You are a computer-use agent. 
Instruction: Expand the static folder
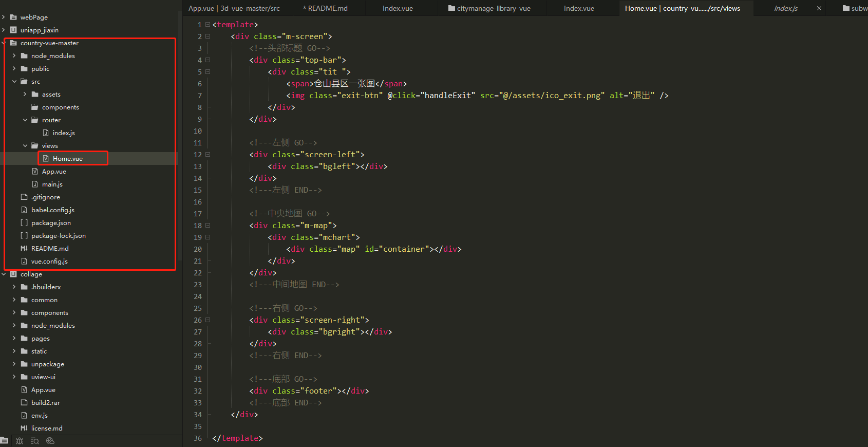(x=14, y=351)
